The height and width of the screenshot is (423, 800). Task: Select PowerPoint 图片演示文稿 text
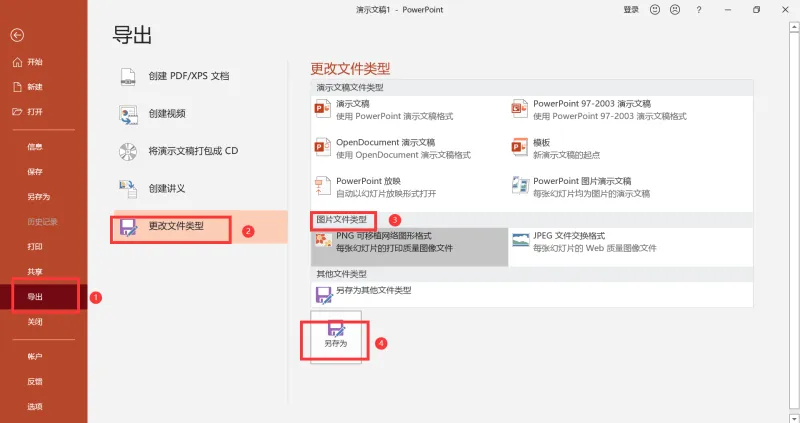pyautogui.click(x=582, y=181)
